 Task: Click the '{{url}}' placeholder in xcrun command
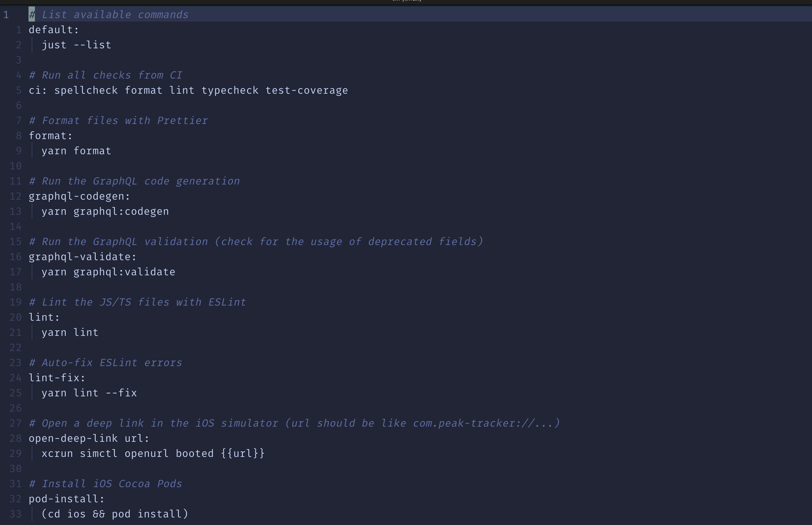(x=243, y=454)
